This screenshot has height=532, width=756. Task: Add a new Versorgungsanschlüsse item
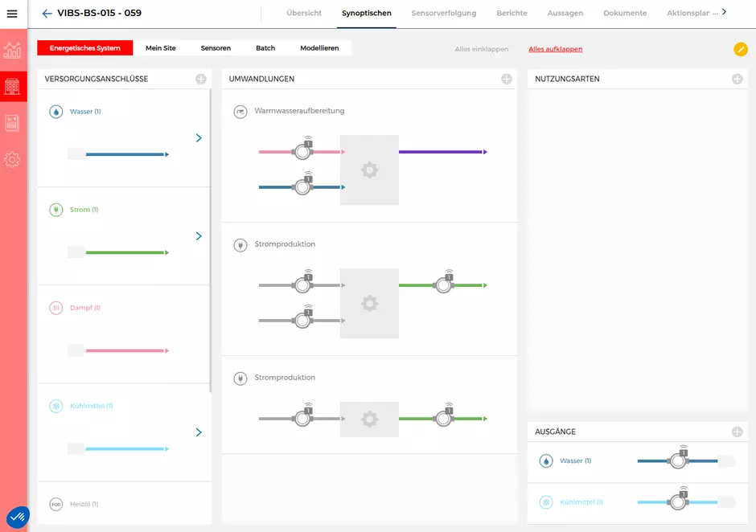pos(201,79)
